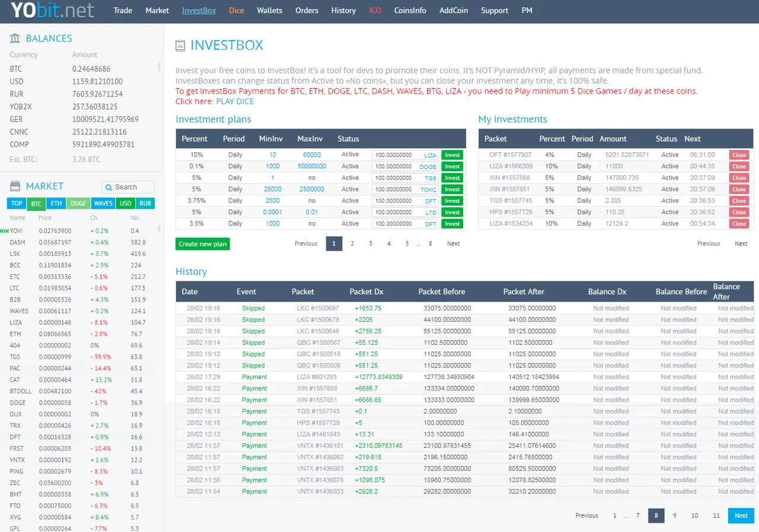Close the TGS #1557745 investment
Image resolution: width=759 pixels, height=532 pixels.
tap(739, 201)
